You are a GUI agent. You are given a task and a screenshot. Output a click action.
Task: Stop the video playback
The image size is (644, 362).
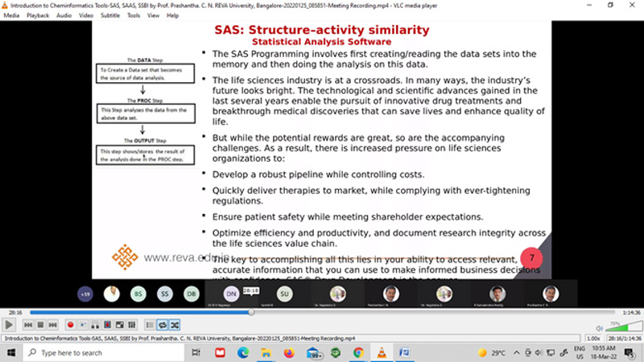(40, 325)
